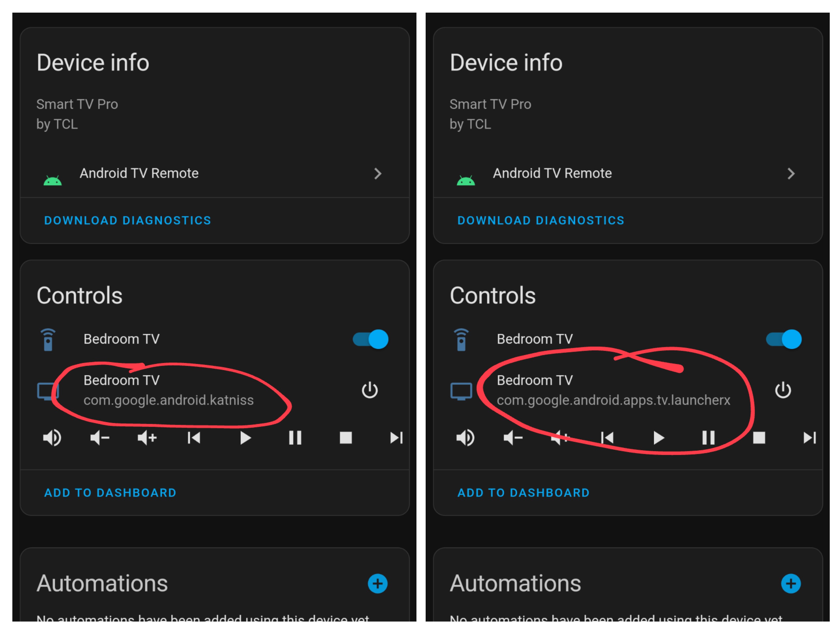Click ADD TO DASHBOARD
This screenshot has height=631, width=840.
coord(110,492)
